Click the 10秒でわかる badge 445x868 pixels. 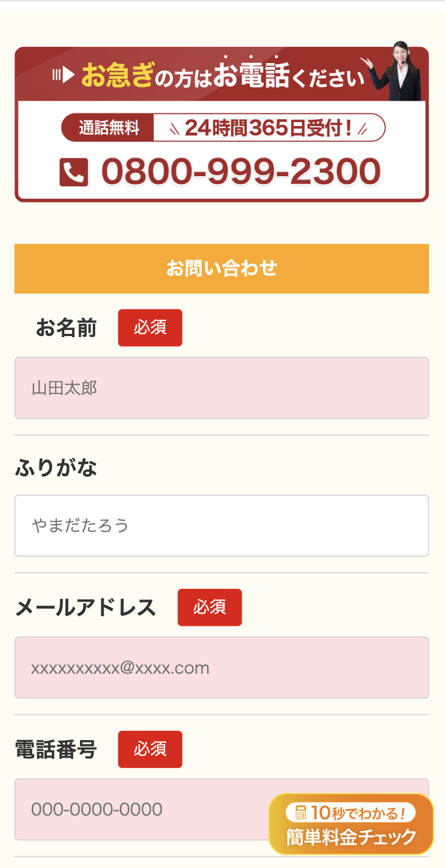point(351,812)
